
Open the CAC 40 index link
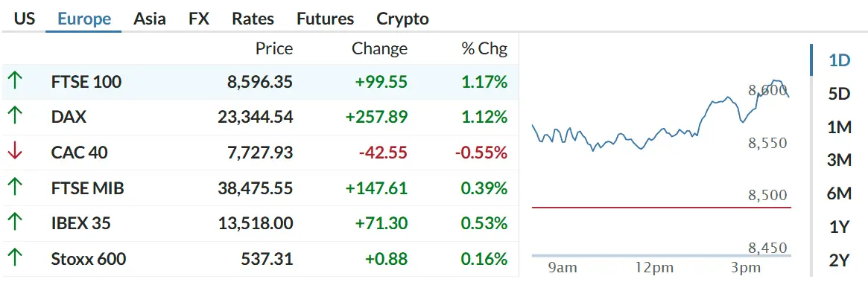pos(79,153)
